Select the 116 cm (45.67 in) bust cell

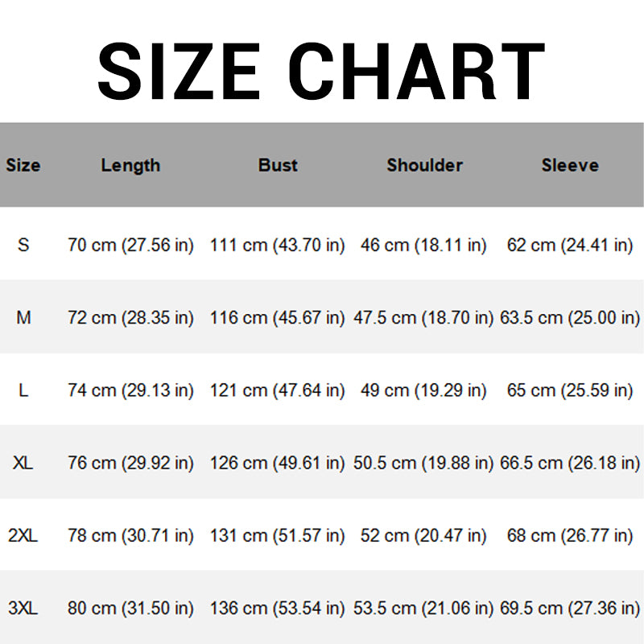point(277,318)
